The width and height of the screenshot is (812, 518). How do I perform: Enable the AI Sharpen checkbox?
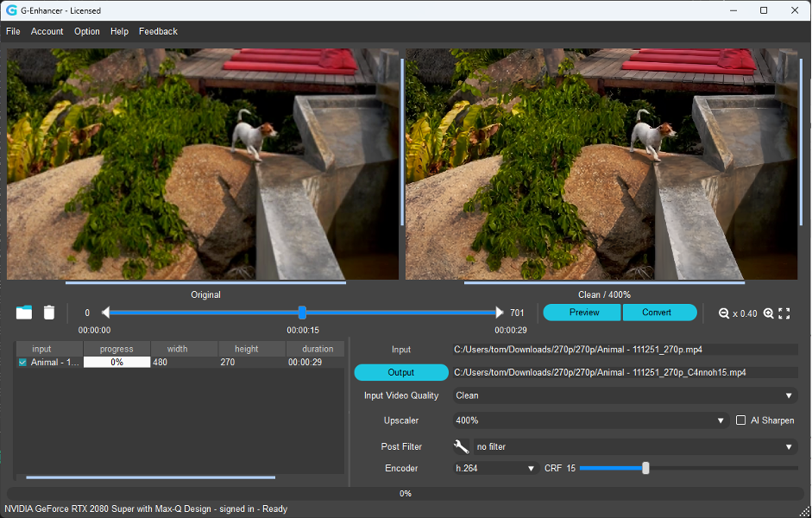click(x=740, y=420)
